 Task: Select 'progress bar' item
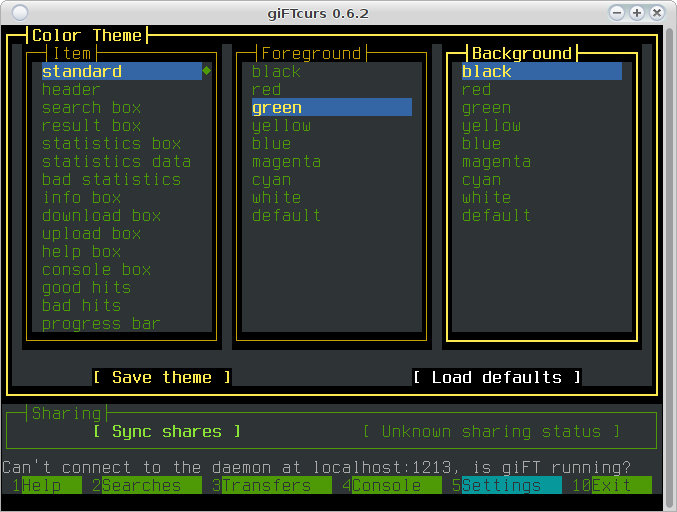(x=101, y=324)
